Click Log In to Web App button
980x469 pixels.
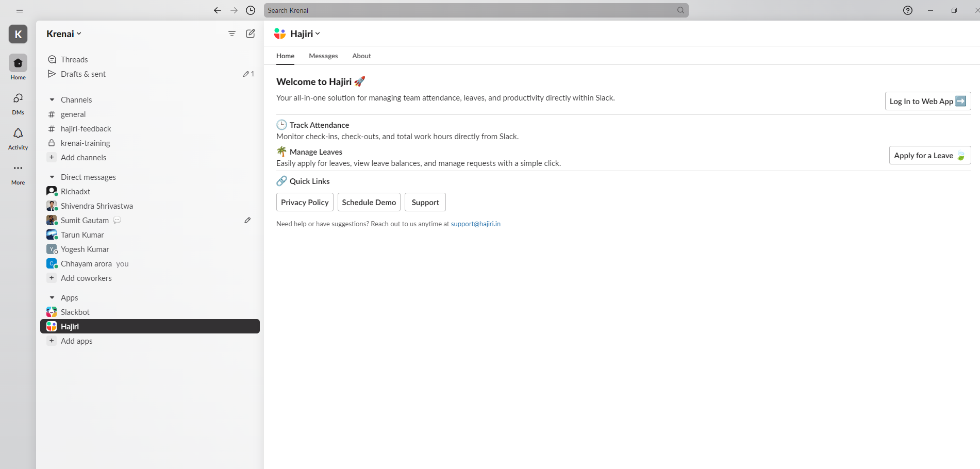[928, 101]
